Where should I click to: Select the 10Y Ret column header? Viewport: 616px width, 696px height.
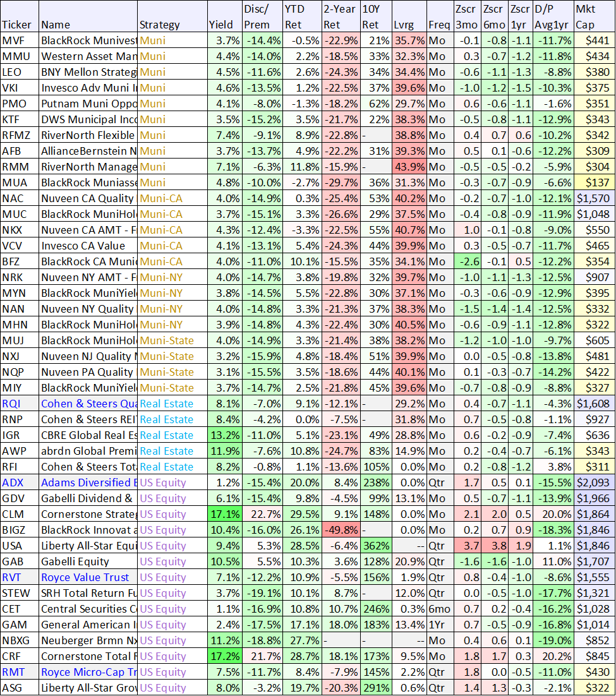(376, 16)
